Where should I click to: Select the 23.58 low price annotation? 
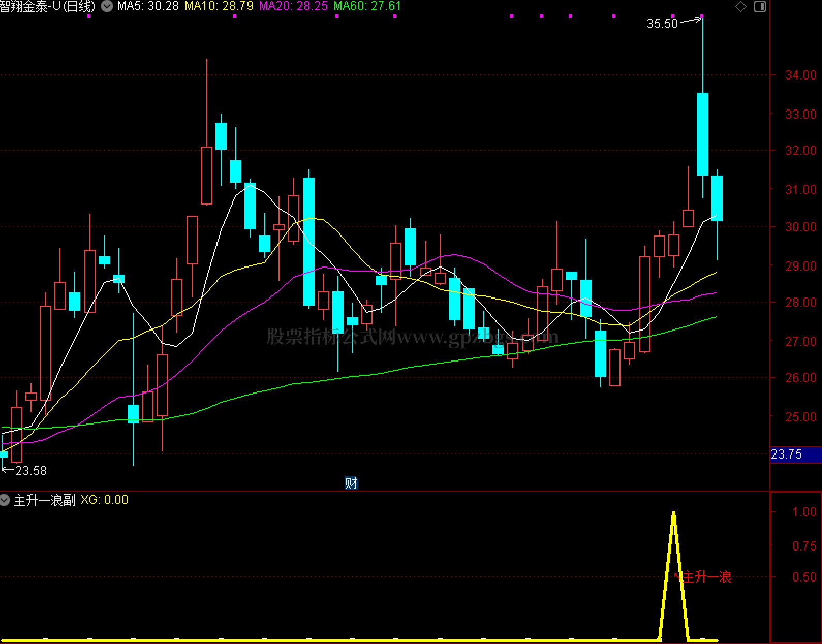click(x=31, y=470)
